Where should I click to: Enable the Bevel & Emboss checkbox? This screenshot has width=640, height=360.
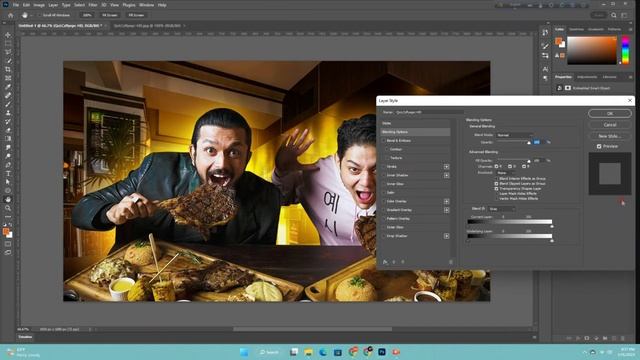pyautogui.click(x=384, y=140)
